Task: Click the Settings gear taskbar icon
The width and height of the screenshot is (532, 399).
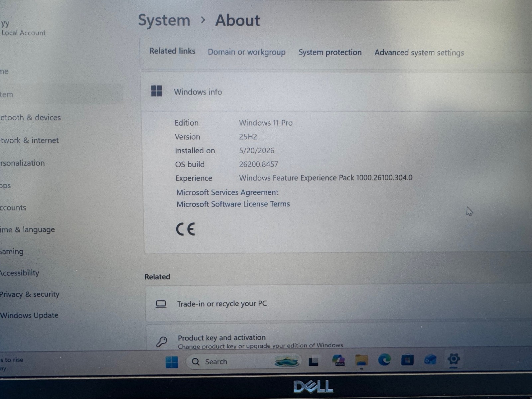Action: pyautogui.click(x=454, y=359)
